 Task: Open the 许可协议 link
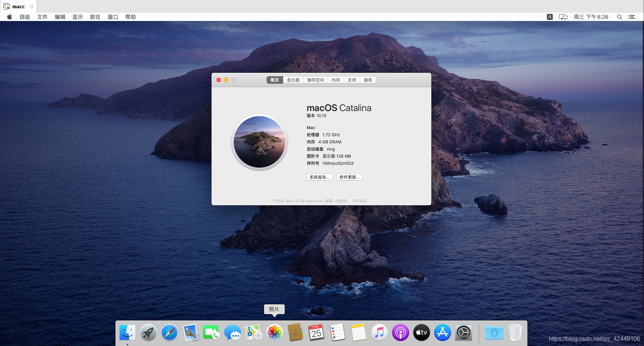pos(360,201)
